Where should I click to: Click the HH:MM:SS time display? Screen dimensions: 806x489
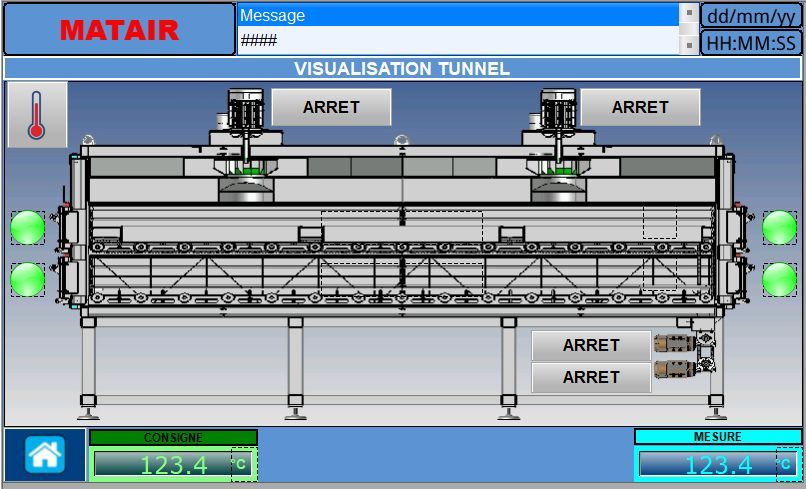click(x=751, y=43)
